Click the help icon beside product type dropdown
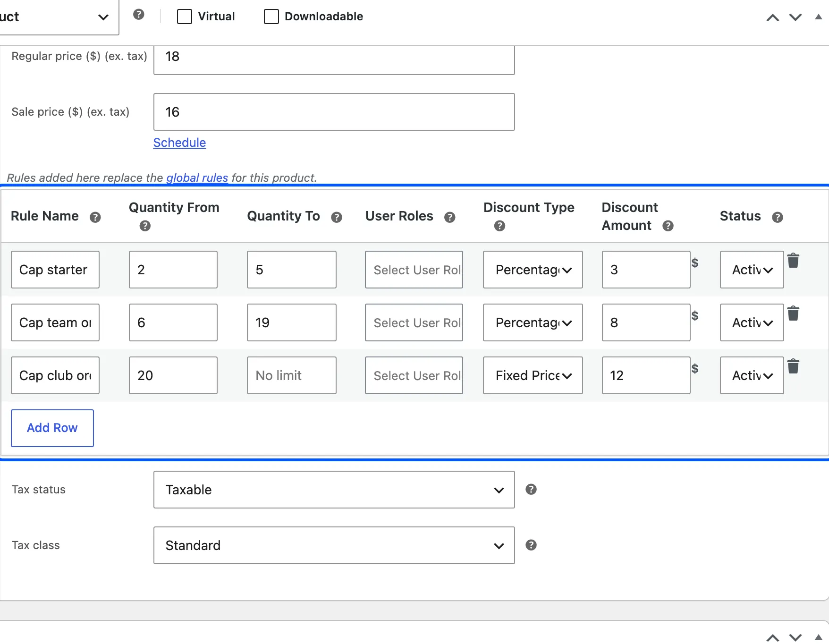 click(138, 15)
